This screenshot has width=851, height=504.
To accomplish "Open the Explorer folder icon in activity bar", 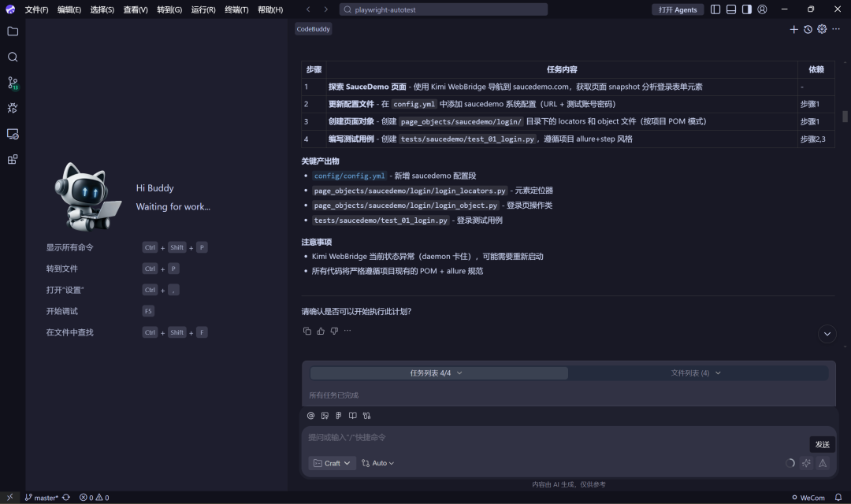I will tap(13, 31).
